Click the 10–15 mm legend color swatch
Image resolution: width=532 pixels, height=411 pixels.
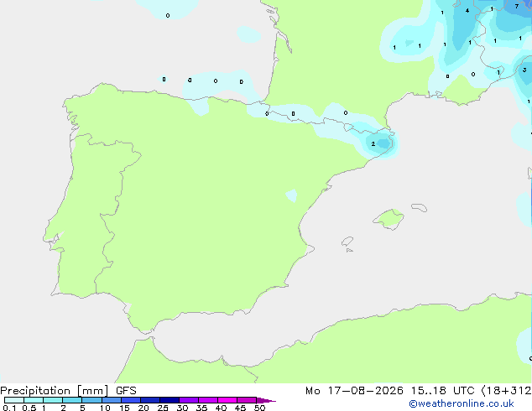(112, 400)
